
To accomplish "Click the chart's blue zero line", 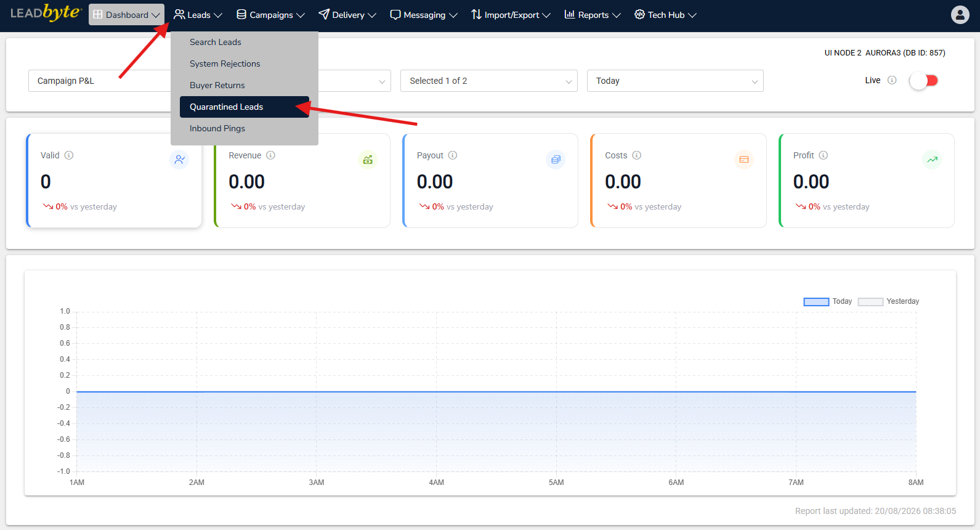I will (x=496, y=391).
